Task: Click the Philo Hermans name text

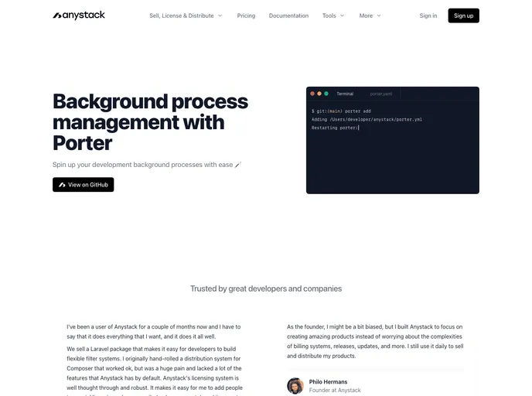Action: coord(329,381)
